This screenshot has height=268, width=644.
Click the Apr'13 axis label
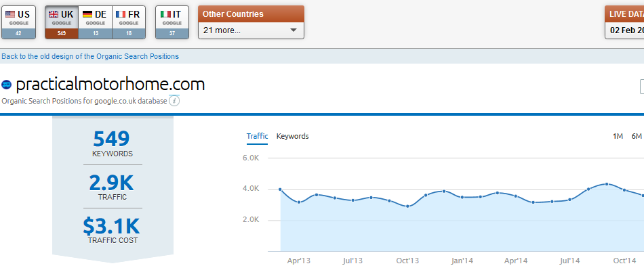point(299,261)
